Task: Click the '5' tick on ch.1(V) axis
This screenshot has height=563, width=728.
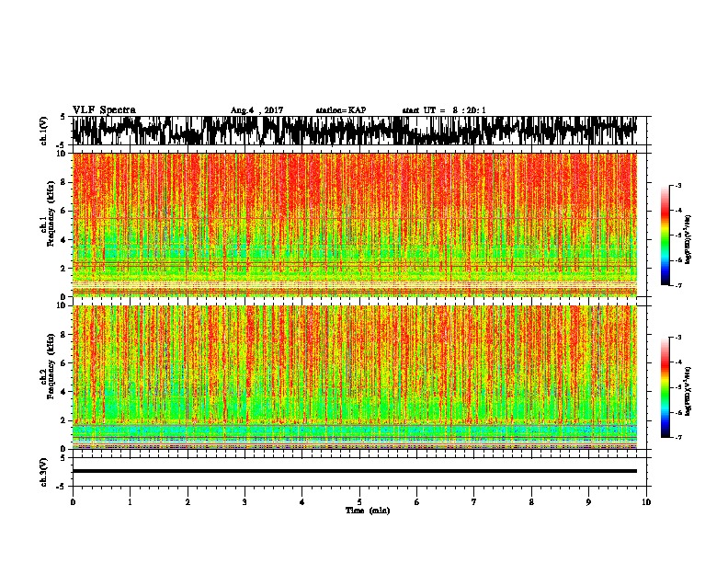Action: [x=63, y=118]
